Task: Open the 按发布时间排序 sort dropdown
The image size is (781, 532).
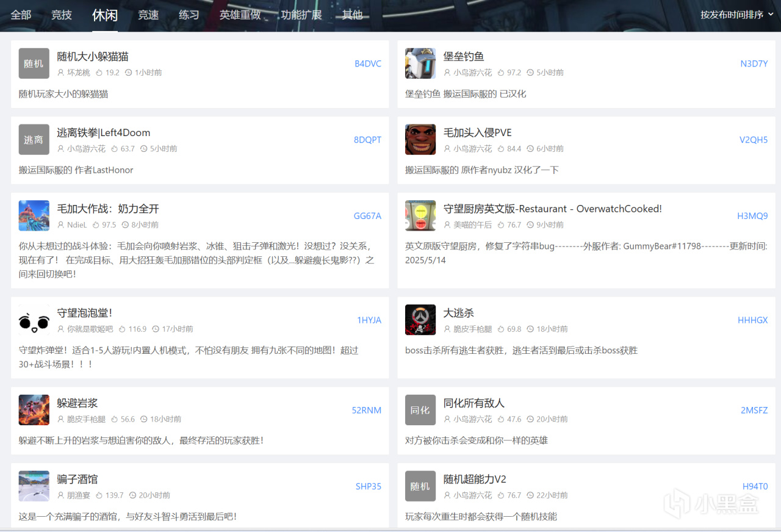Action: 737,15
